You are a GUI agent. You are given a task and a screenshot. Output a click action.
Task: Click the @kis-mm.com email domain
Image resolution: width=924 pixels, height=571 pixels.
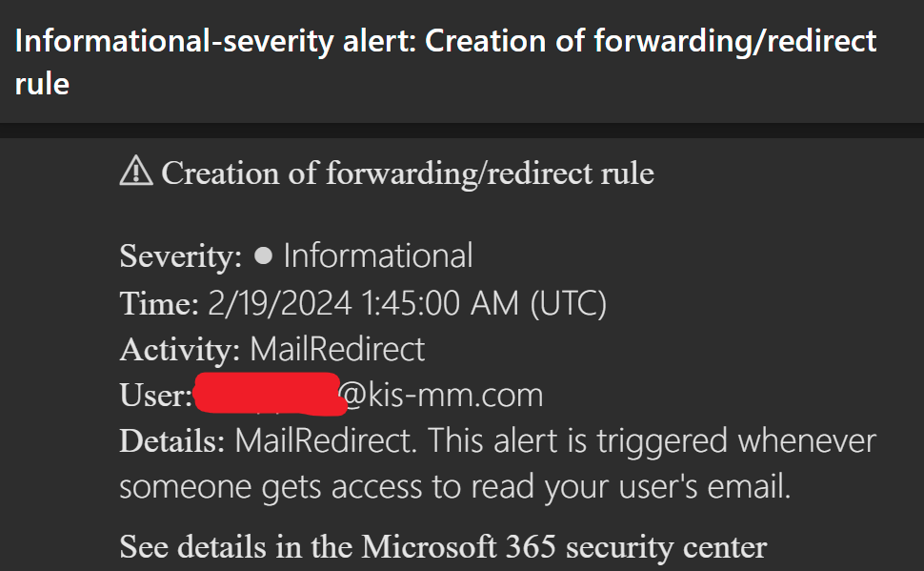coord(440,396)
